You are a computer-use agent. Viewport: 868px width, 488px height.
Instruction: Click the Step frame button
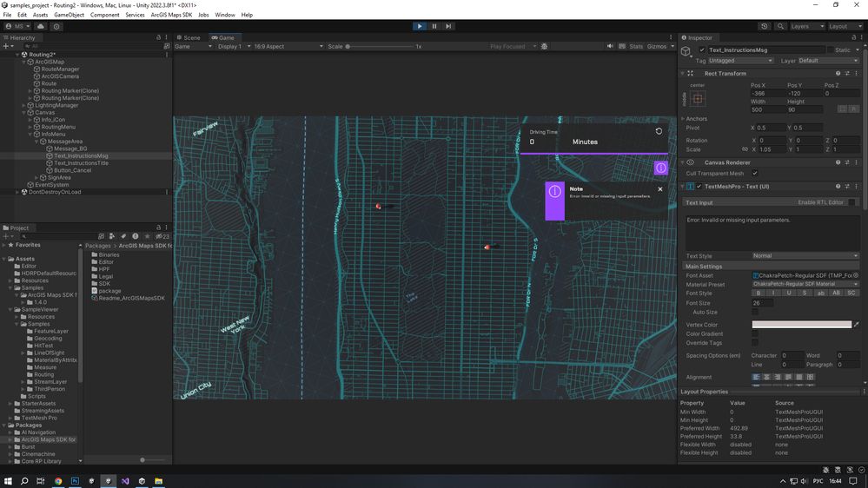tap(448, 27)
